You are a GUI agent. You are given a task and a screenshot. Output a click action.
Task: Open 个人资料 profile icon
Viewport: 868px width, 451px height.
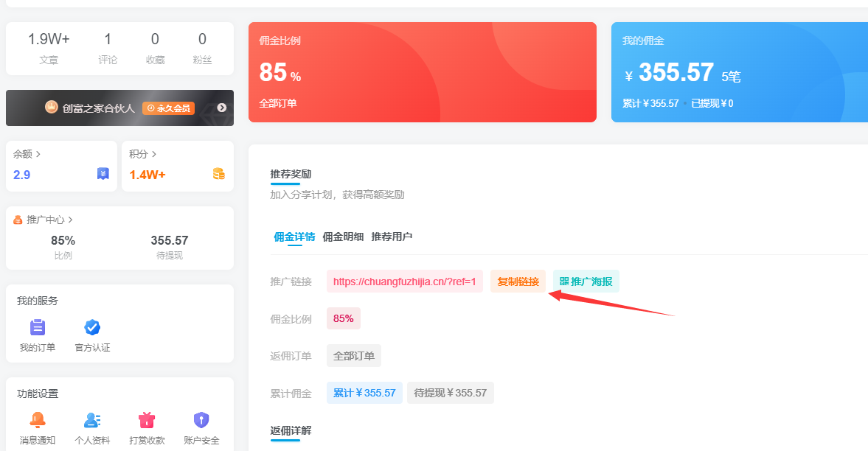click(x=92, y=420)
